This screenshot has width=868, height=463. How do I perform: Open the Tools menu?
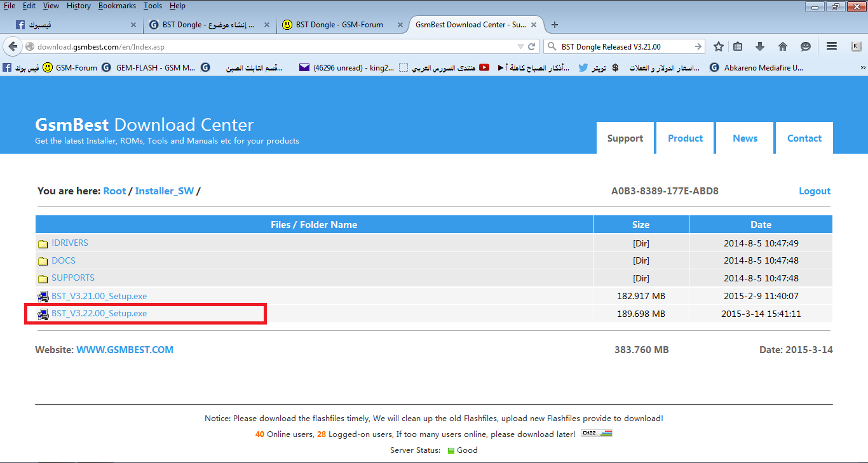point(153,6)
